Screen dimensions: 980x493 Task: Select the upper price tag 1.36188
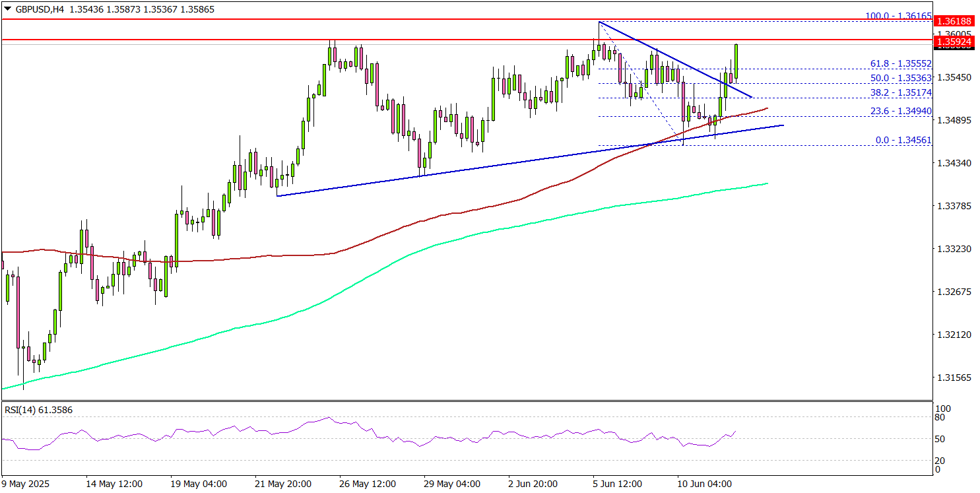pos(955,21)
